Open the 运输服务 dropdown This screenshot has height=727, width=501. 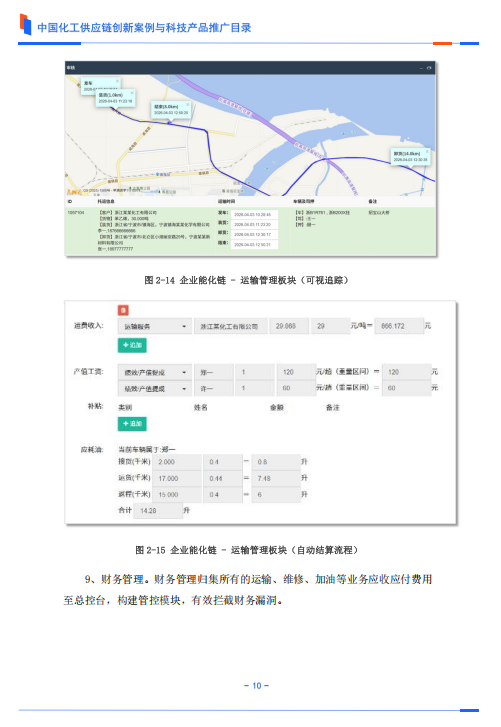pos(154,326)
